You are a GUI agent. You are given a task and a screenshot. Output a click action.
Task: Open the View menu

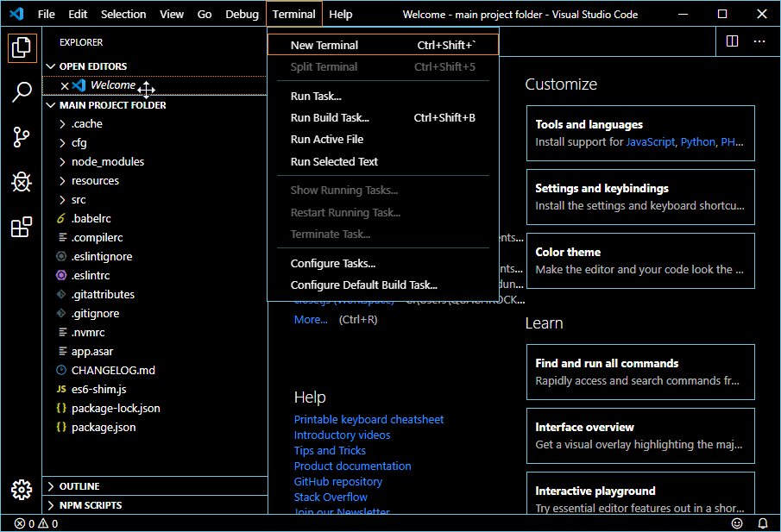tap(172, 14)
